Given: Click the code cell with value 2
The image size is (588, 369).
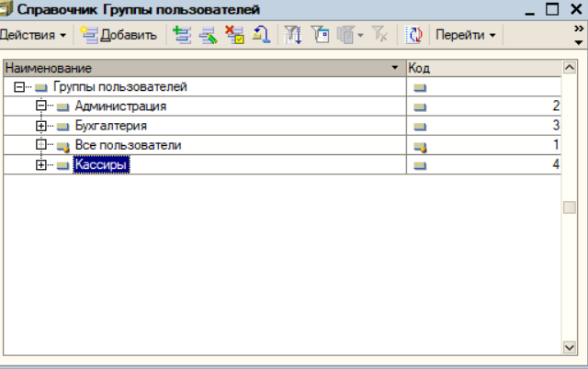Looking at the screenshot, I should pyautogui.click(x=484, y=106).
